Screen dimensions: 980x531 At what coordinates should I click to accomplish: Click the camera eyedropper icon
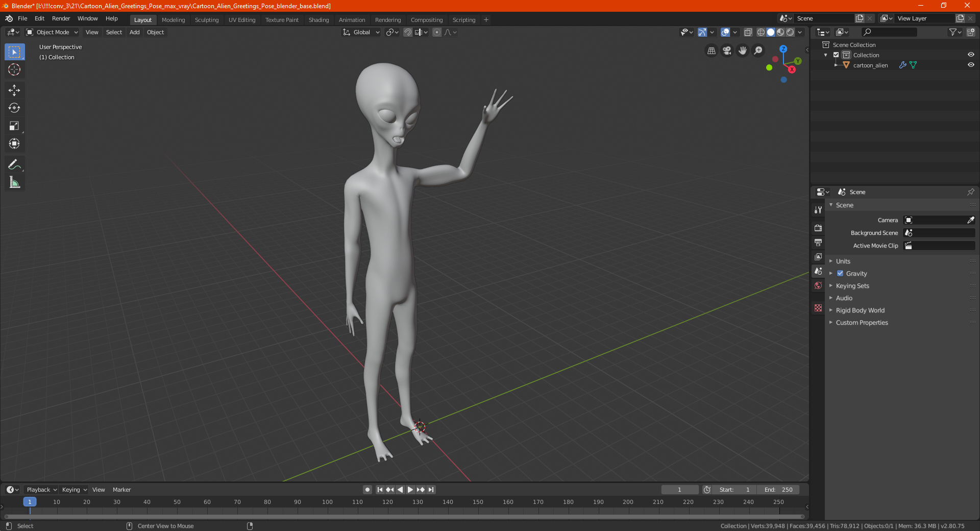click(970, 220)
